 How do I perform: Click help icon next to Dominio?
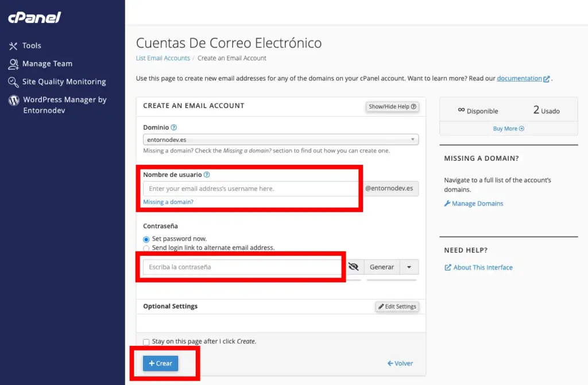coord(174,128)
